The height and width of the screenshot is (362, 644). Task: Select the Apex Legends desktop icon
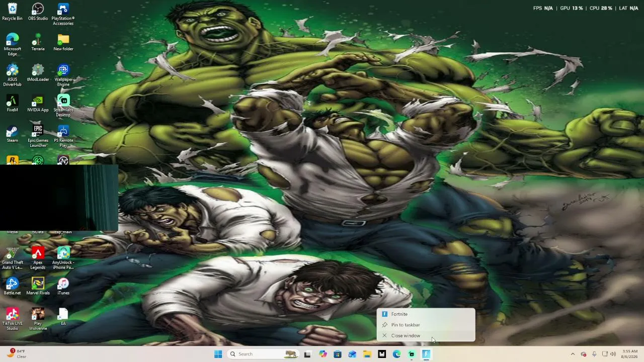click(38, 258)
